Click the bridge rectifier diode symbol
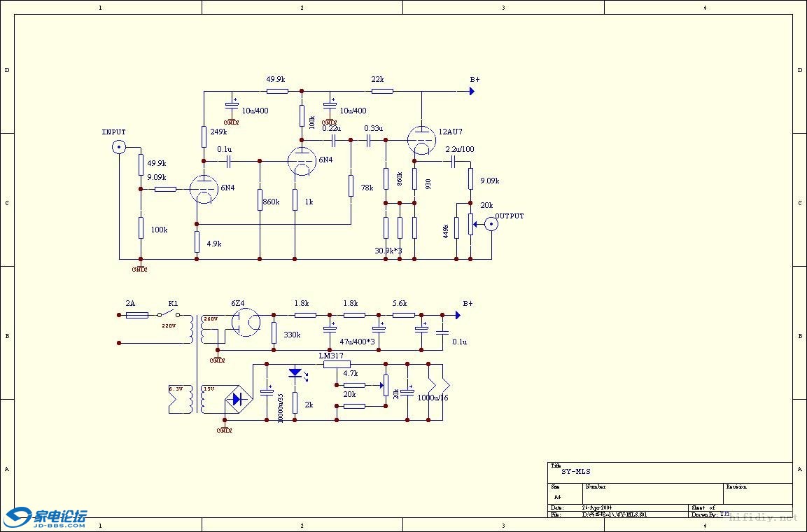This screenshot has height=532, width=807. tap(237, 399)
